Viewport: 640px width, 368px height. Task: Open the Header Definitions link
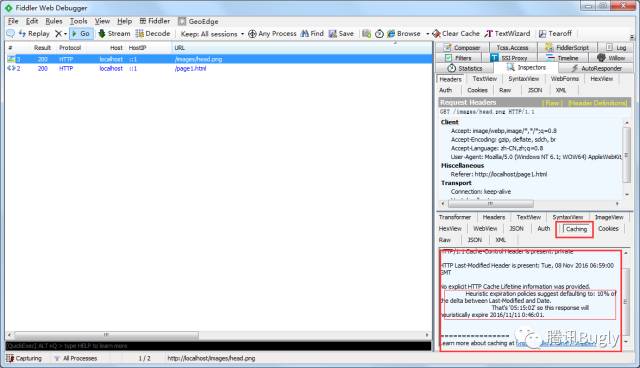pyautogui.click(x=598, y=103)
